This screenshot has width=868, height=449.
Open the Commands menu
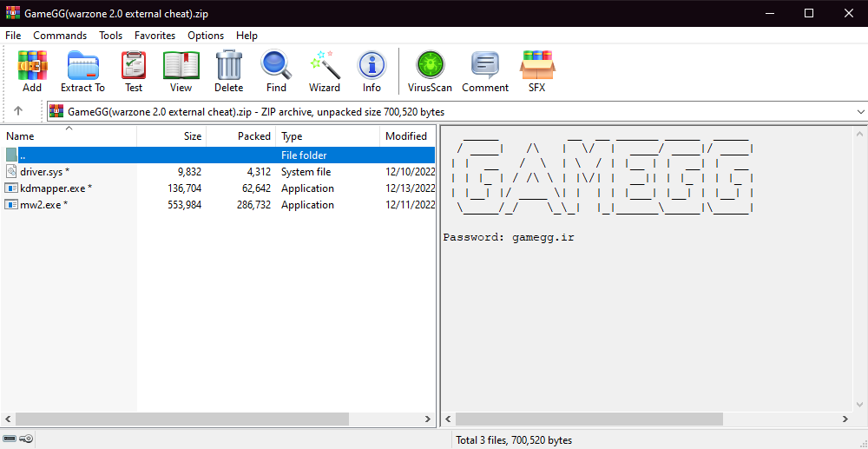pyautogui.click(x=60, y=36)
